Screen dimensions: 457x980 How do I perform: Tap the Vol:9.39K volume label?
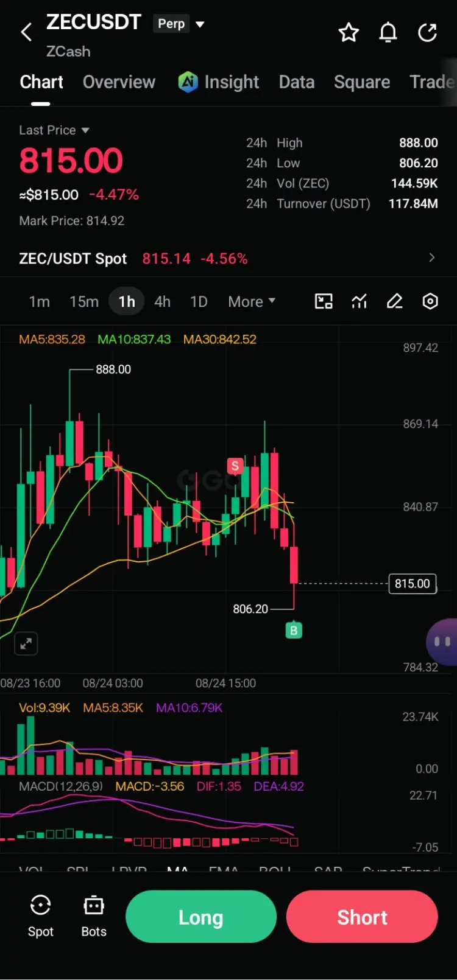click(x=44, y=708)
